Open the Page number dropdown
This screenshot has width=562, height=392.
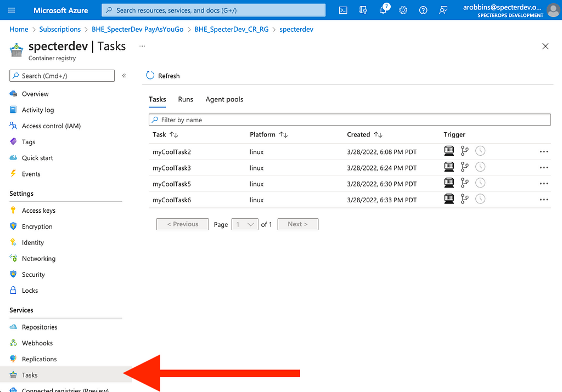(x=245, y=224)
